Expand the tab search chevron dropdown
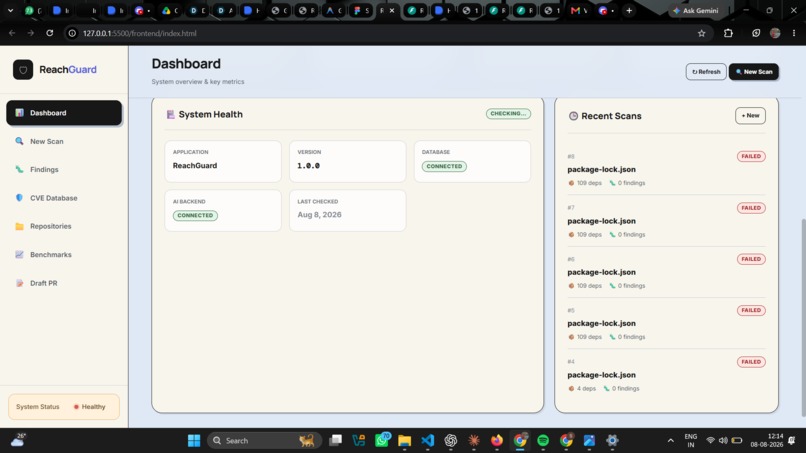The height and width of the screenshot is (453, 806). click(x=10, y=10)
